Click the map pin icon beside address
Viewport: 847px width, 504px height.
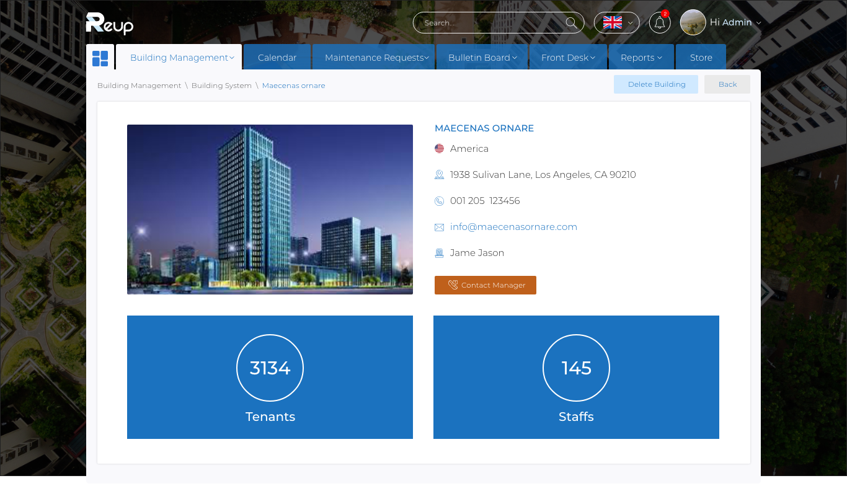point(440,175)
